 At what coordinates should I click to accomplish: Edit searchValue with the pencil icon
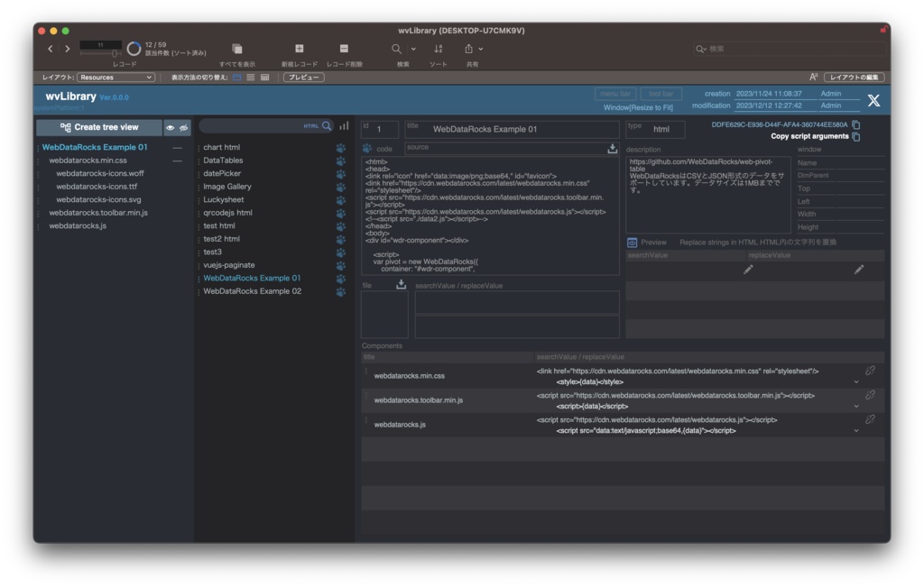748,270
